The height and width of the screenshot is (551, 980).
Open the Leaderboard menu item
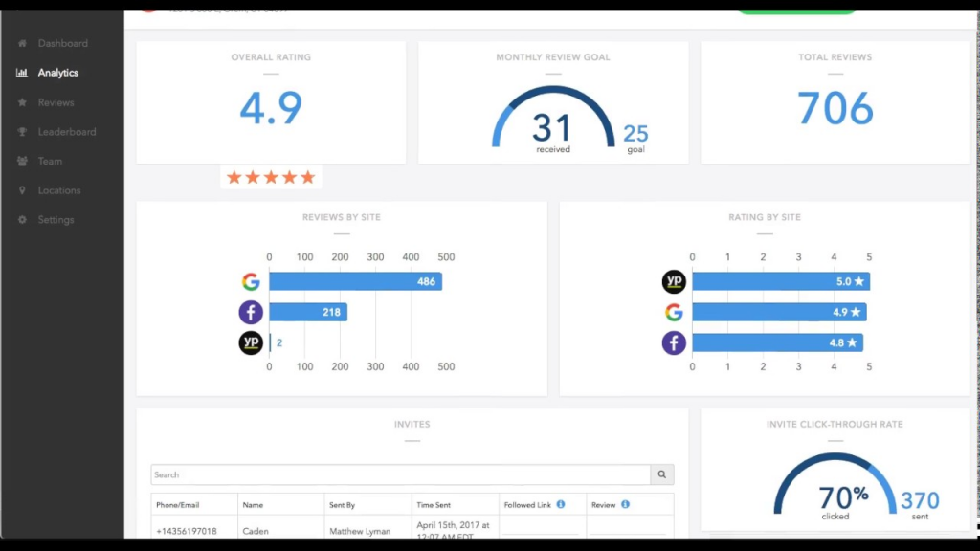point(66,132)
